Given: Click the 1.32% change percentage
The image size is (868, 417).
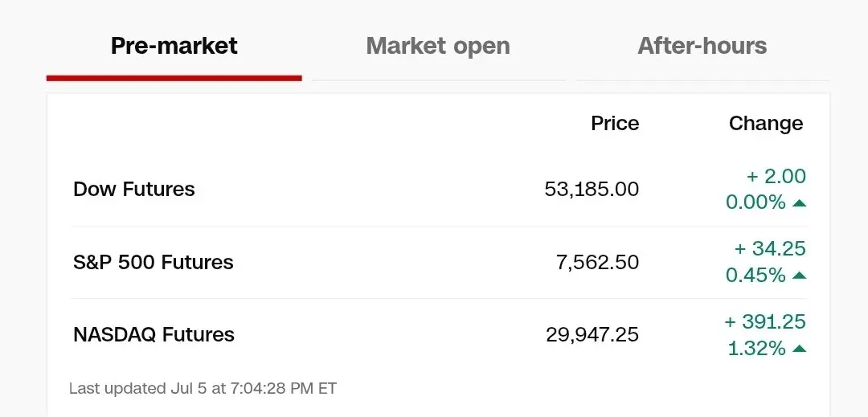Looking at the screenshot, I should 757,349.
